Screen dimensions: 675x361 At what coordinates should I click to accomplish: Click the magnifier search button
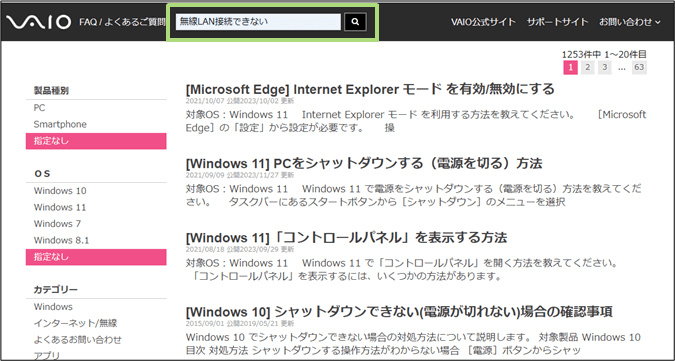click(355, 22)
